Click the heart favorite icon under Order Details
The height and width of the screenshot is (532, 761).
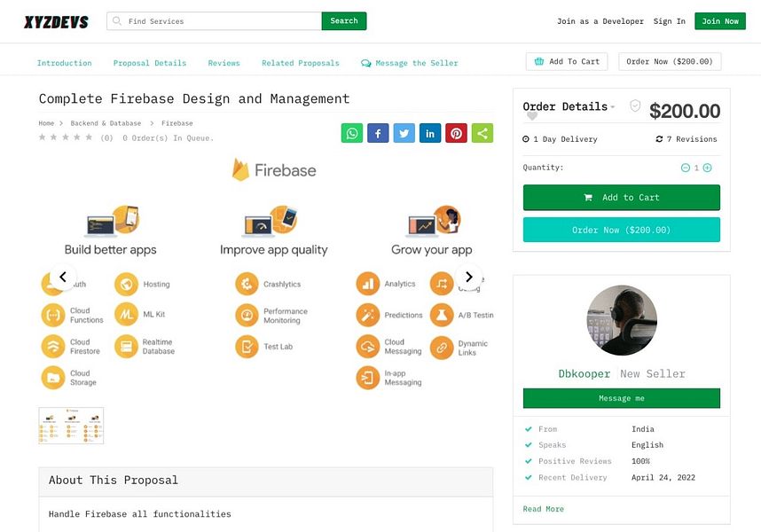[532, 116]
